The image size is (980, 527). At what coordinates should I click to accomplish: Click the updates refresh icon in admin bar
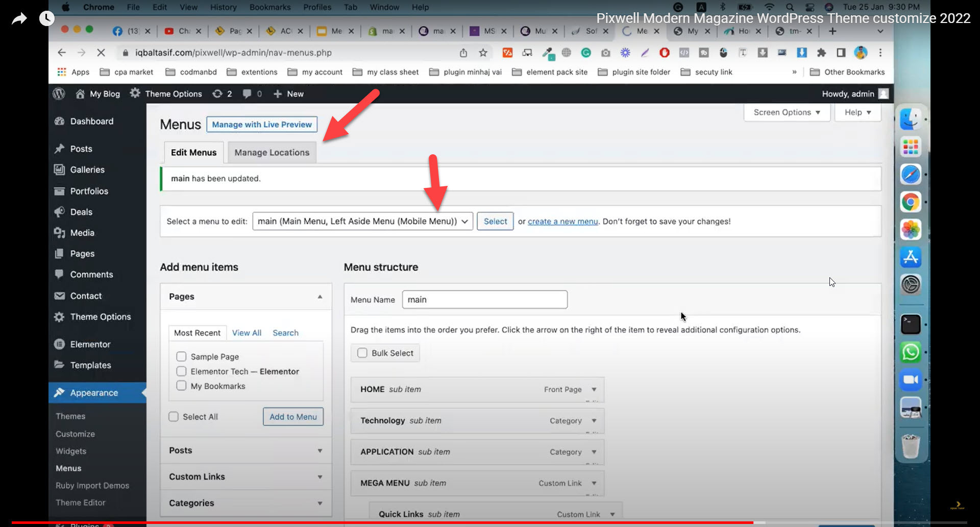(217, 94)
